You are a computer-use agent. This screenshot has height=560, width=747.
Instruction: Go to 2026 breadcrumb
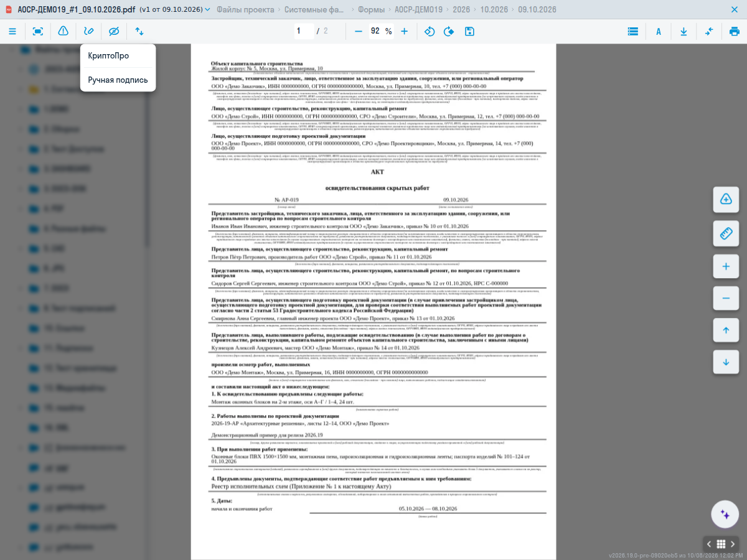(x=462, y=10)
